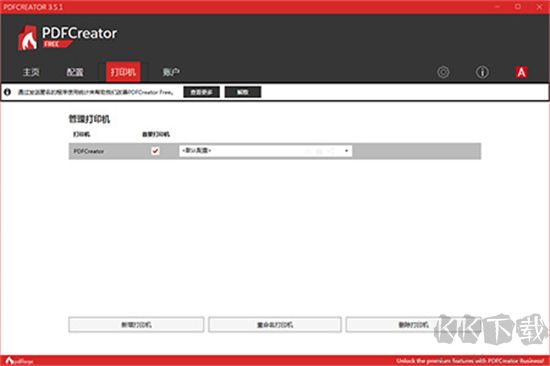
Task: Minimize the PDFCreator window
Action: (x=497, y=7)
